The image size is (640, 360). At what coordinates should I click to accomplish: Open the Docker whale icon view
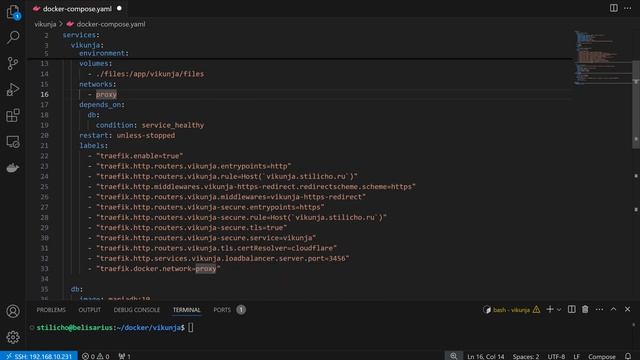coord(13,168)
